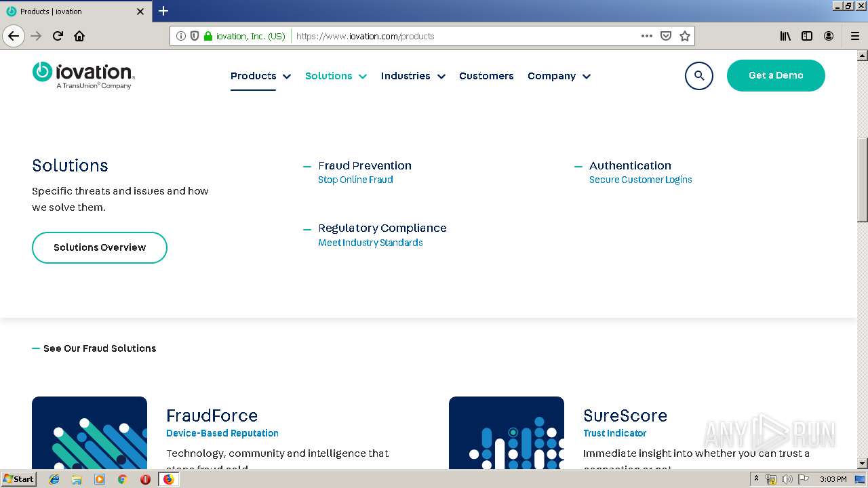Viewport: 868px width, 488px height.
Task: Bookmark this page with the star
Action: pyautogui.click(x=685, y=36)
